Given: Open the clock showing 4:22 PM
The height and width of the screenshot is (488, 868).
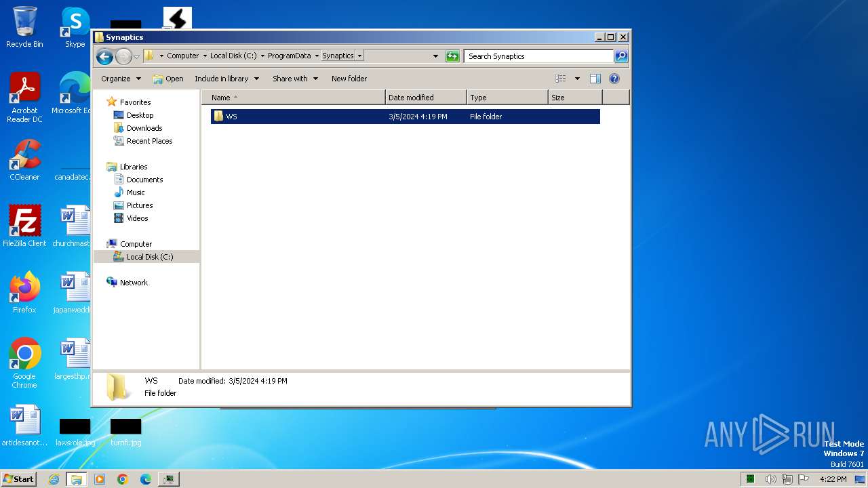Looking at the screenshot, I should [833, 479].
